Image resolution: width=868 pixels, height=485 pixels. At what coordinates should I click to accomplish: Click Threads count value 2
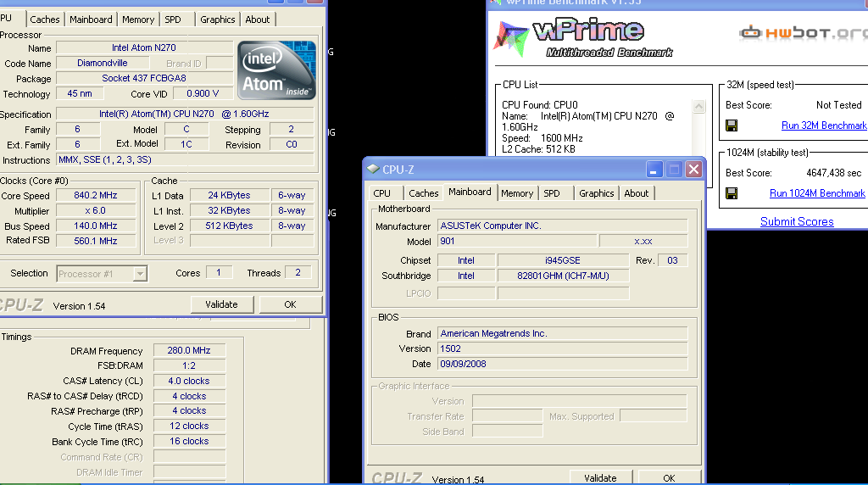(x=298, y=272)
